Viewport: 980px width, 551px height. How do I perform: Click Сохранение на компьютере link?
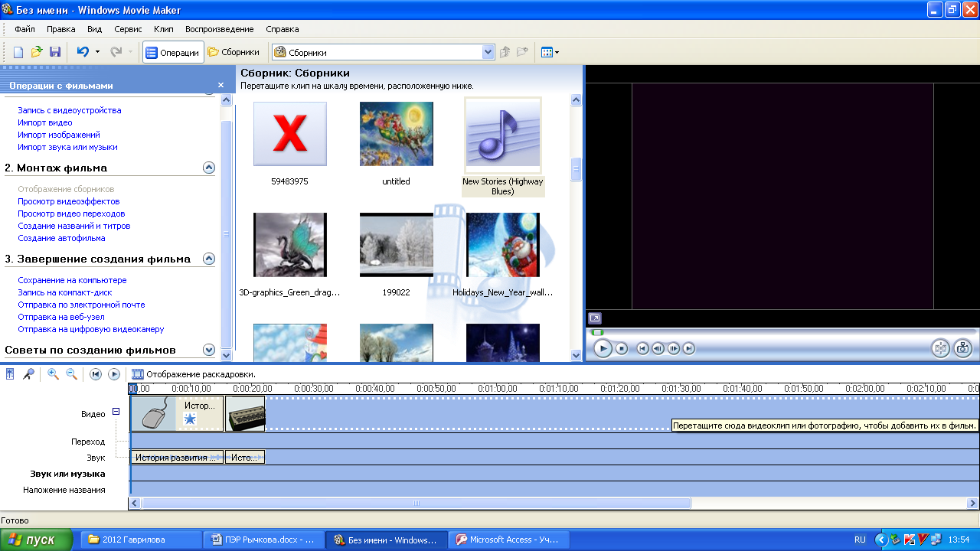tap(72, 280)
